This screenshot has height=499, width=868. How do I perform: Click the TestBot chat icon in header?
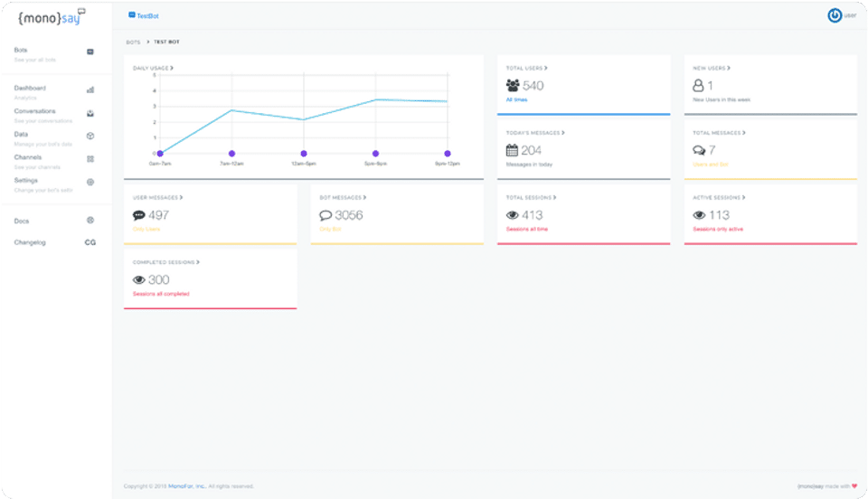[132, 15]
